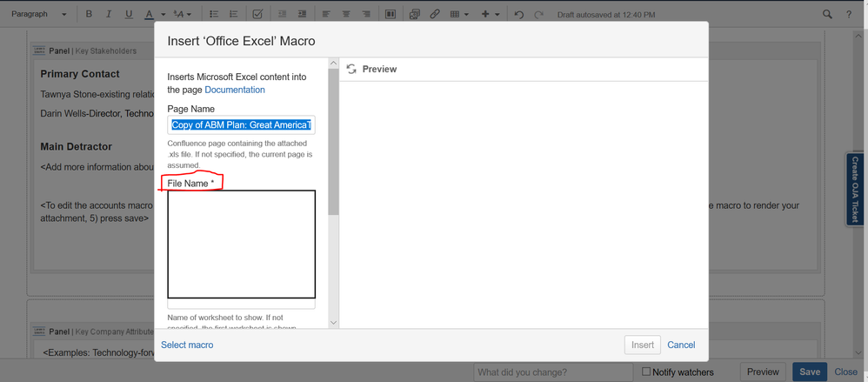Click the Select macro link
Viewport: 868px width, 382px height.
click(187, 345)
